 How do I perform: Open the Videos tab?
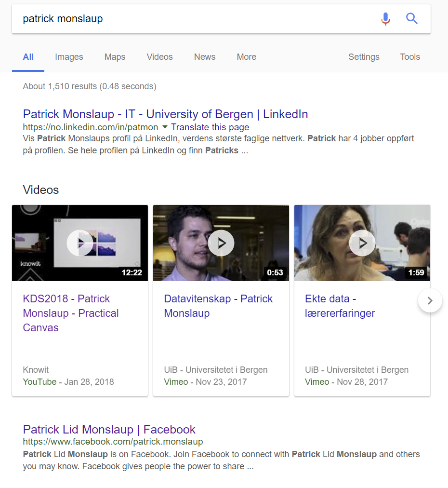[x=159, y=57]
